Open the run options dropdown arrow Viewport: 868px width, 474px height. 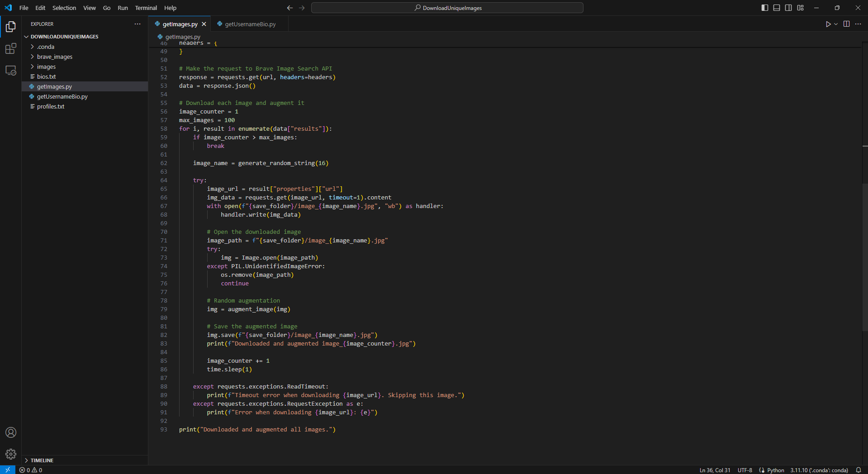[836, 24]
